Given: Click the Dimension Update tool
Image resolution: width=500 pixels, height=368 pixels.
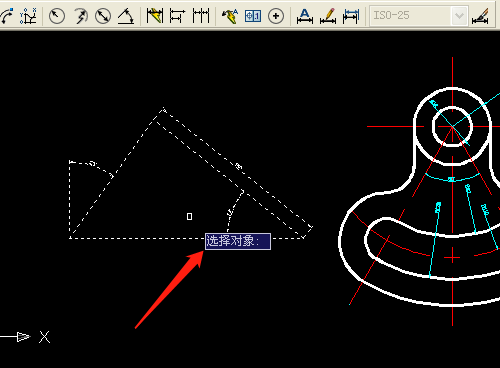Looking at the screenshot, I should click(x=351, y=16).
